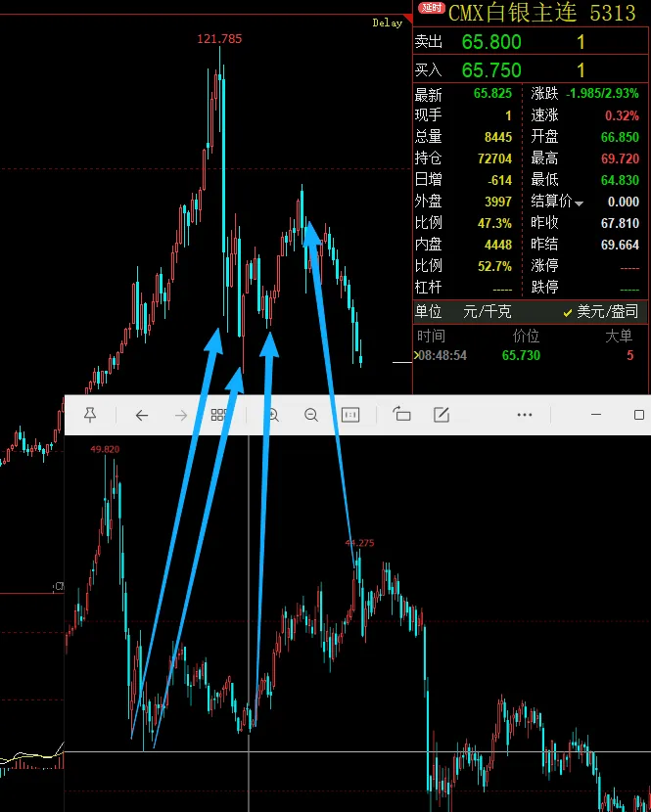The image size is (651, 812).
Task: Expand the 结算价 dropdown arrow
Action: pos(579,203)
